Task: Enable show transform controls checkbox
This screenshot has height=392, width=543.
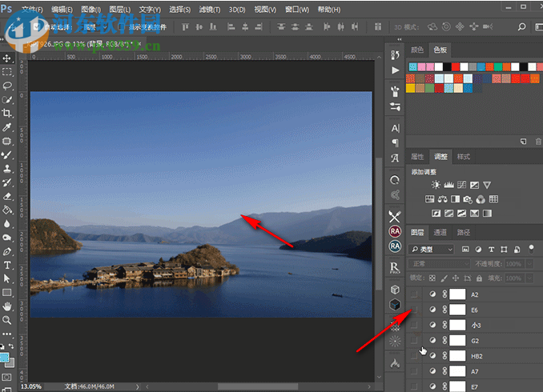Action: [121, 27]
